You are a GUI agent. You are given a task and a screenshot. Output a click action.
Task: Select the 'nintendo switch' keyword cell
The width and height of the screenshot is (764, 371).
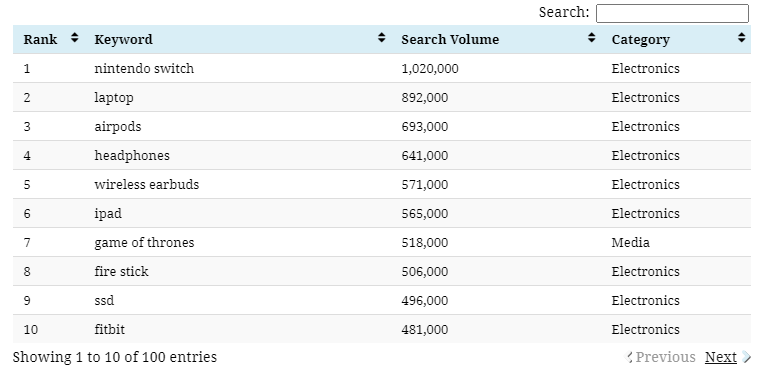click(x=144, y=68)
